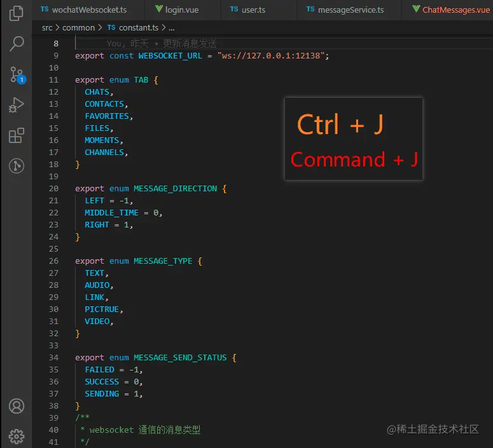The image size is (493, 448).
Task: Open the Run and Debug view
Action: pos(17,105)
